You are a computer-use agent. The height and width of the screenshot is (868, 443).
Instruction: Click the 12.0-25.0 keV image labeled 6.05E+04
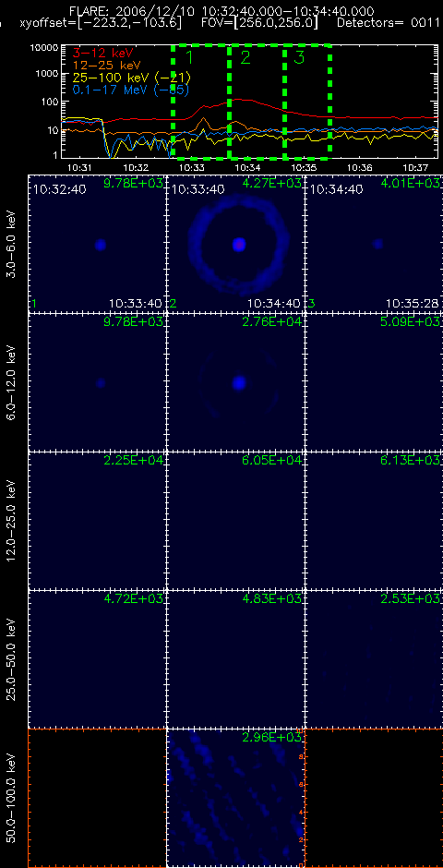235,521
